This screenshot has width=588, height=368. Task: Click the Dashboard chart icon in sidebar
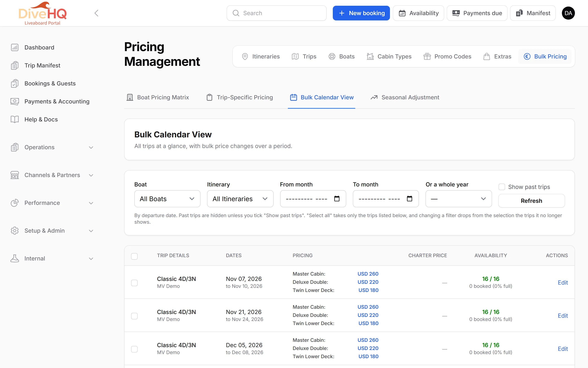pyautogui.click(x=14, y=47)
